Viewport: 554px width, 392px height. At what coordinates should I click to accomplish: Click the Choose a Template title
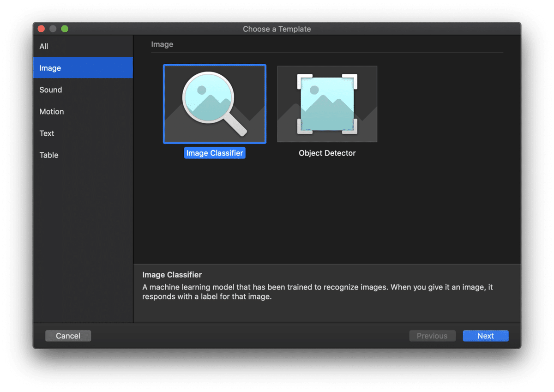(277, 29)
